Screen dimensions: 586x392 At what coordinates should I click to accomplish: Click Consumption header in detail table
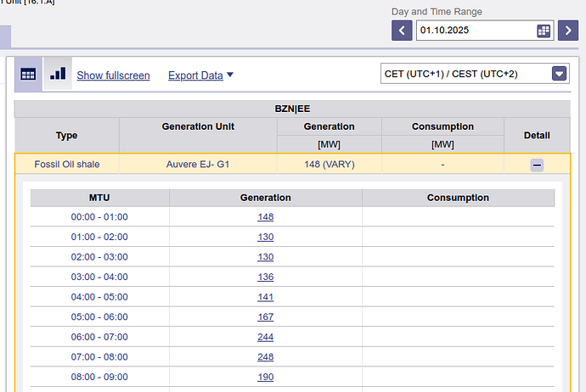point(459,198)
